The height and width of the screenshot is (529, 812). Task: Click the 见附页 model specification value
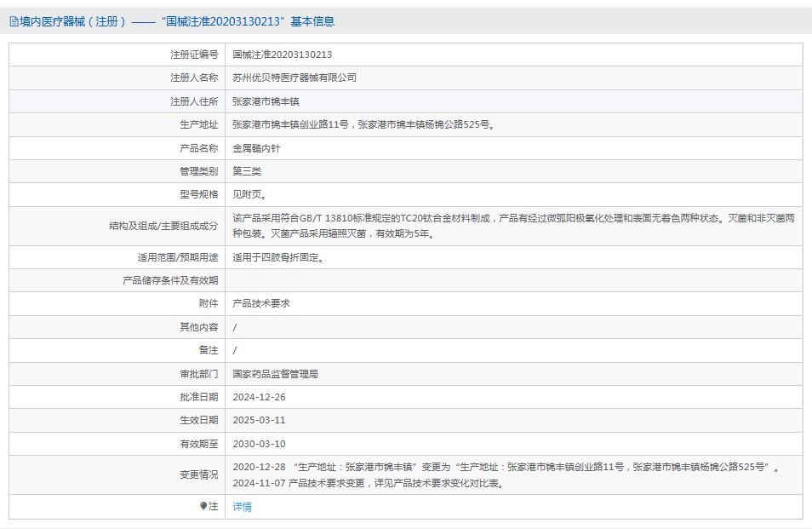click(249, 195)
